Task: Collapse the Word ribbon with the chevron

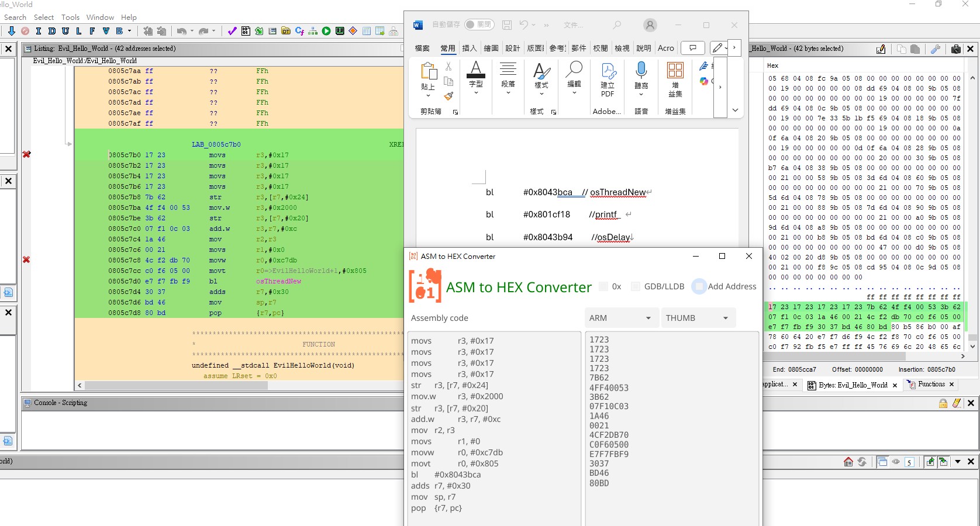Action: point(735,110)
